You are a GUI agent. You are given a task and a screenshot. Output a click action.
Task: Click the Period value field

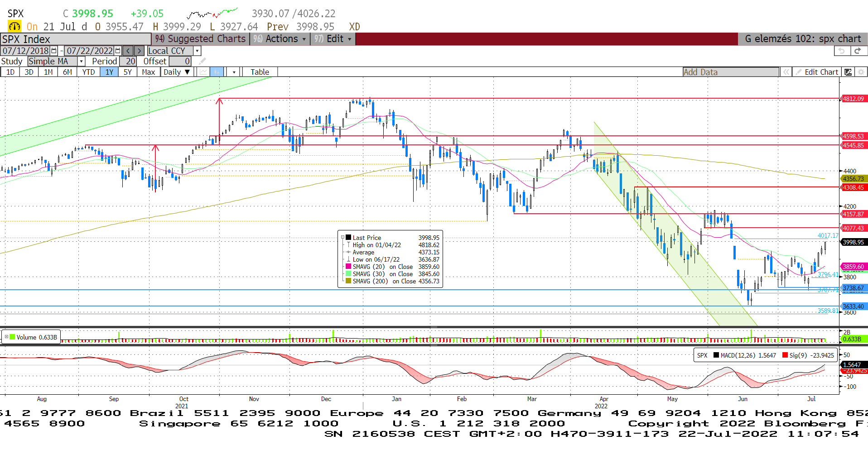tap(128, 61)
